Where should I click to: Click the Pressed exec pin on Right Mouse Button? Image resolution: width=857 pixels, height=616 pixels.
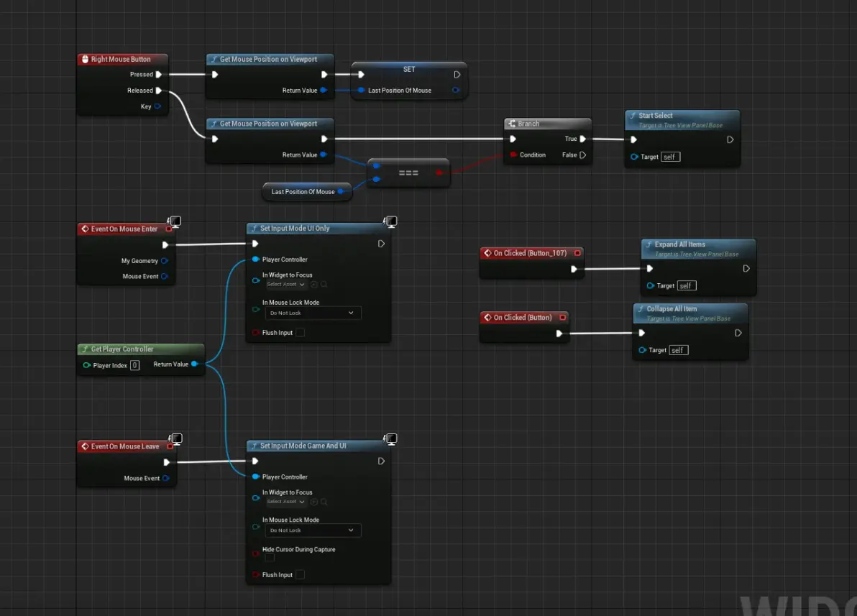point(158,74)
